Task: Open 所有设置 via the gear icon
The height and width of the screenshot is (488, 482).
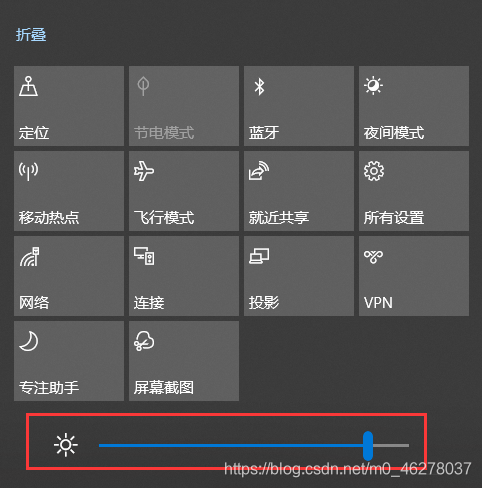Action: pos(374,171)
